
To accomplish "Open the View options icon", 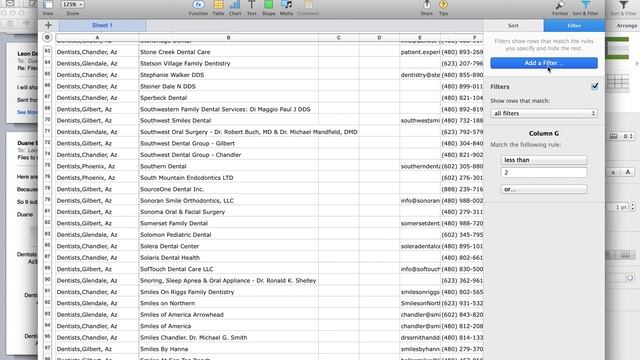I will click(x=48, y=5).
